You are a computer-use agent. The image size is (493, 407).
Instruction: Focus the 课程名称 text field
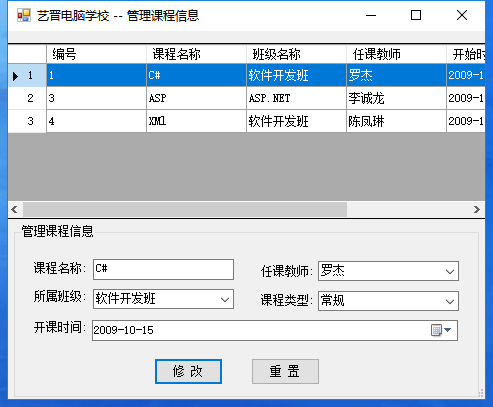[x=163, y=269]
